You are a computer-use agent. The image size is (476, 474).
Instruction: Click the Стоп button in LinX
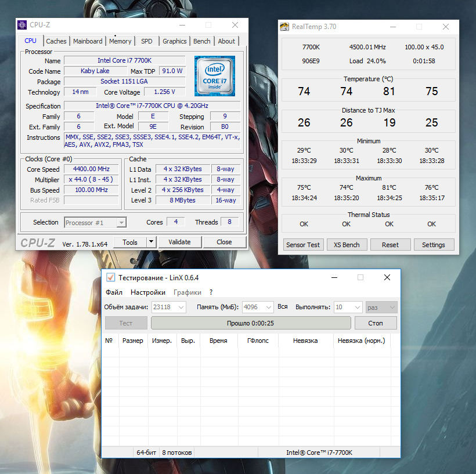pyautogui.click(x=376, y=323)
